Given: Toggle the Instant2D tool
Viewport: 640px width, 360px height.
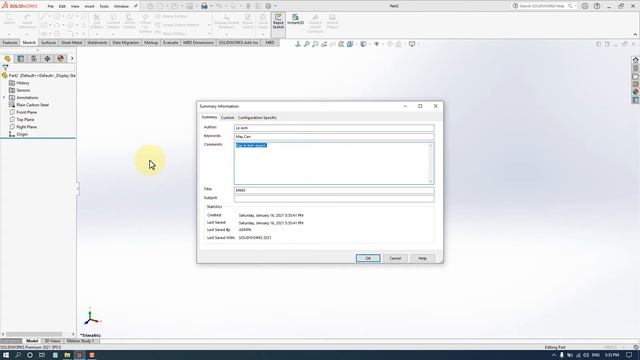Looking at the screenshot, I should (x=296, y=20).
